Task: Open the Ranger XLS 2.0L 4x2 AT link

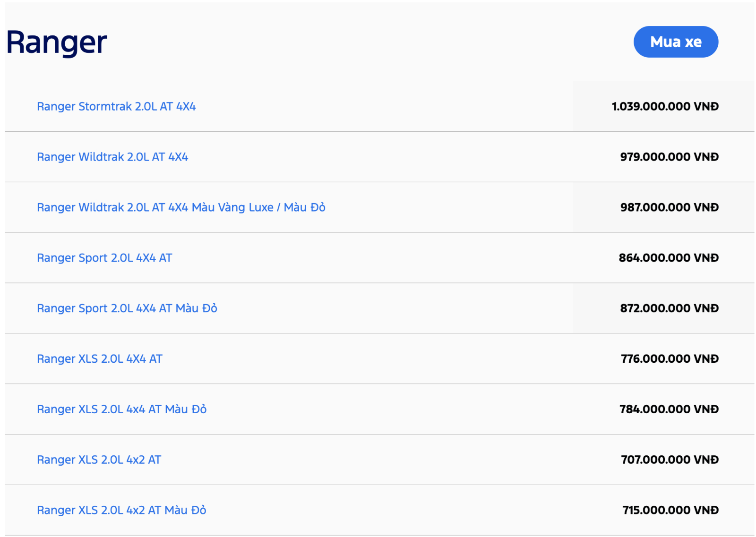Action: (99, 460)
